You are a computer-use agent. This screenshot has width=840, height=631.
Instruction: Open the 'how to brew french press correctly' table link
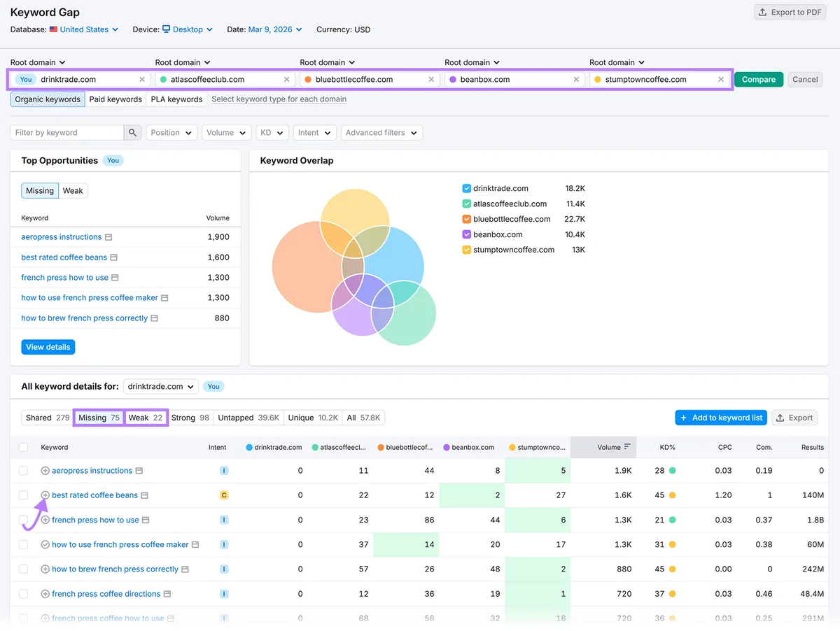pos(115,569)
